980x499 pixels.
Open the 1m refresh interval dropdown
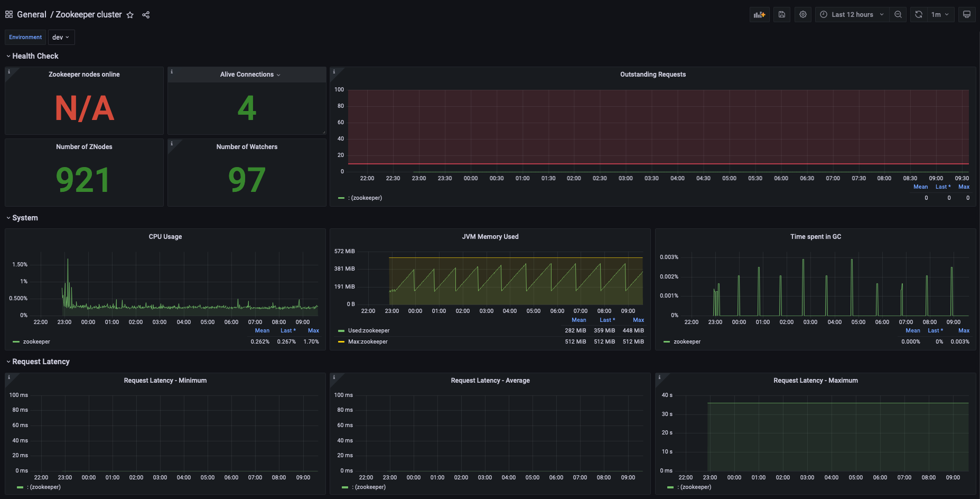pos(940,15)
